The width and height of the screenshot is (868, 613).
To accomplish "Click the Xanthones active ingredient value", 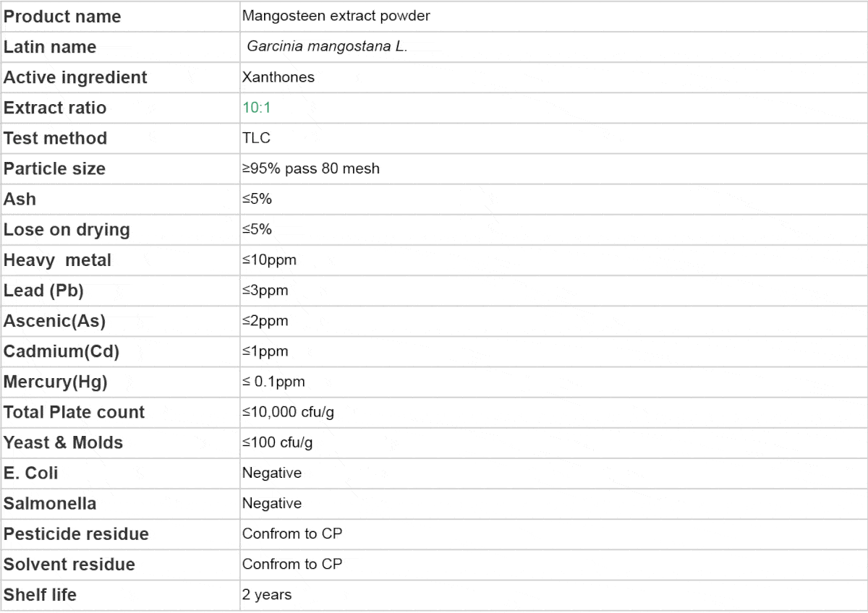I will [x=278, y=77].
